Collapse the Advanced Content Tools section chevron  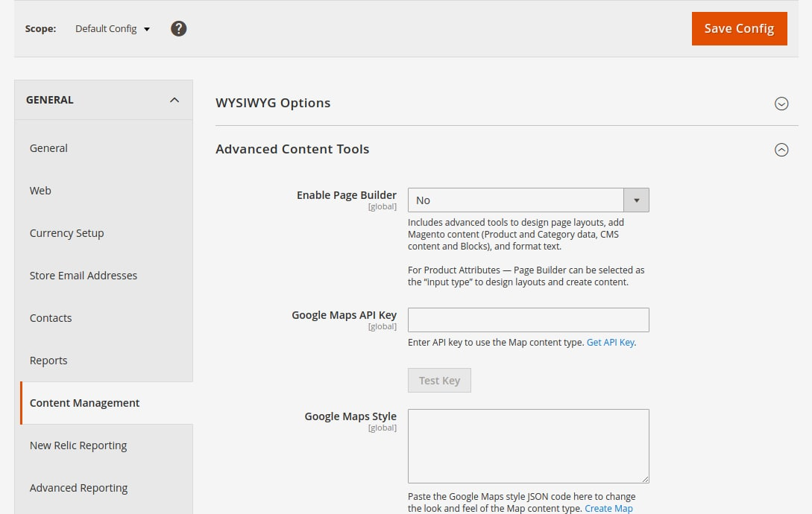tap(781, 150)
